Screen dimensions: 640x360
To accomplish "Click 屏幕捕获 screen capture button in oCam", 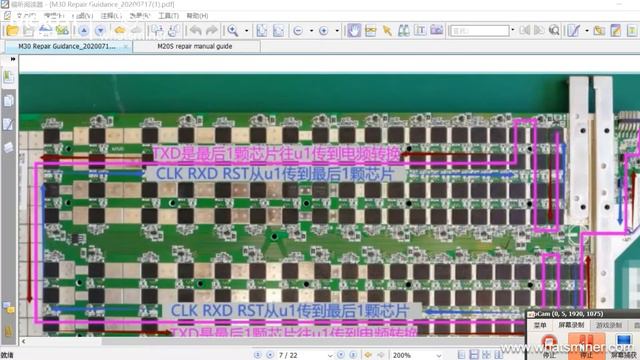I will 624,345.
